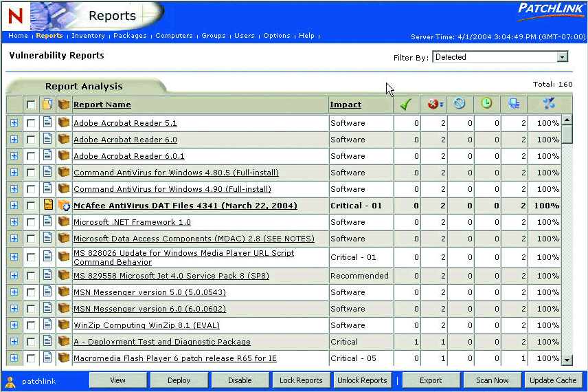Click the green clock column header icon

[x=486, y=103]
